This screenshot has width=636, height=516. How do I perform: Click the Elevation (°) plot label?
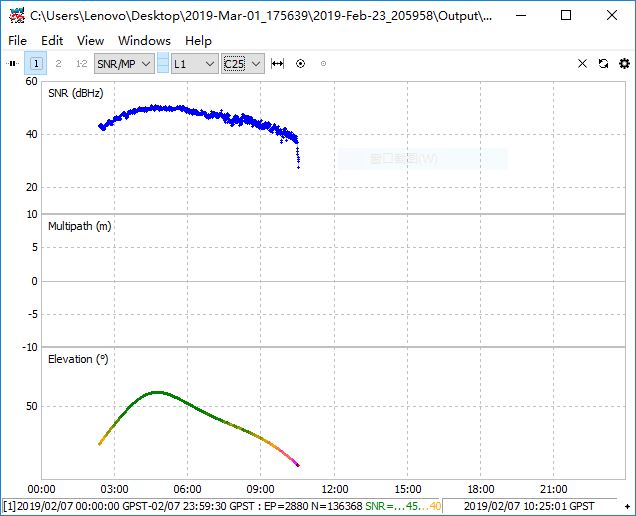78,359
